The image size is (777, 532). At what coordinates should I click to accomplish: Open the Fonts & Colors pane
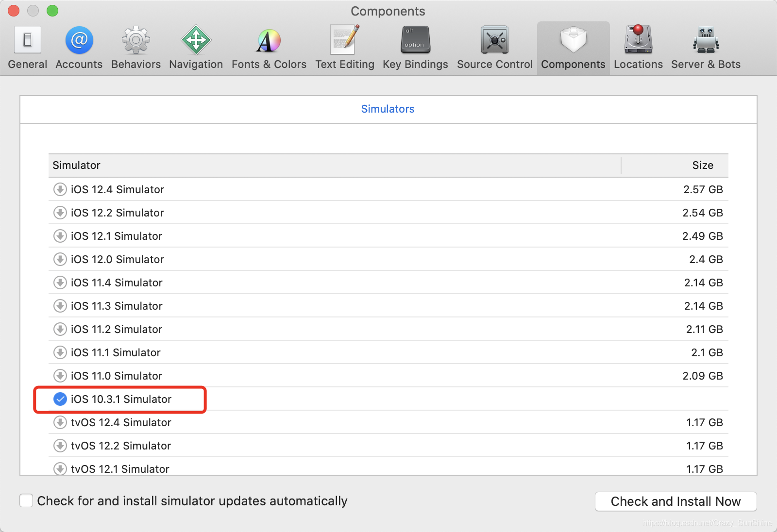(269, 48)
